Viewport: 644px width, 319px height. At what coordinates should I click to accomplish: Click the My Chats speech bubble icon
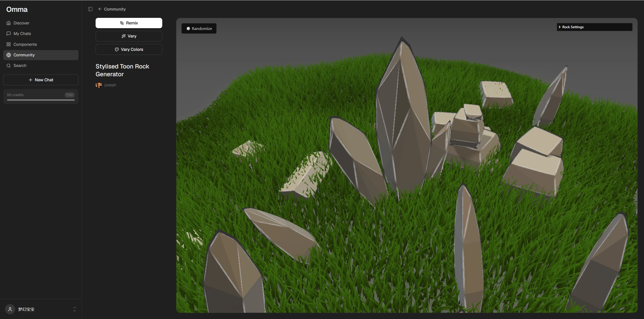(9, 33)
